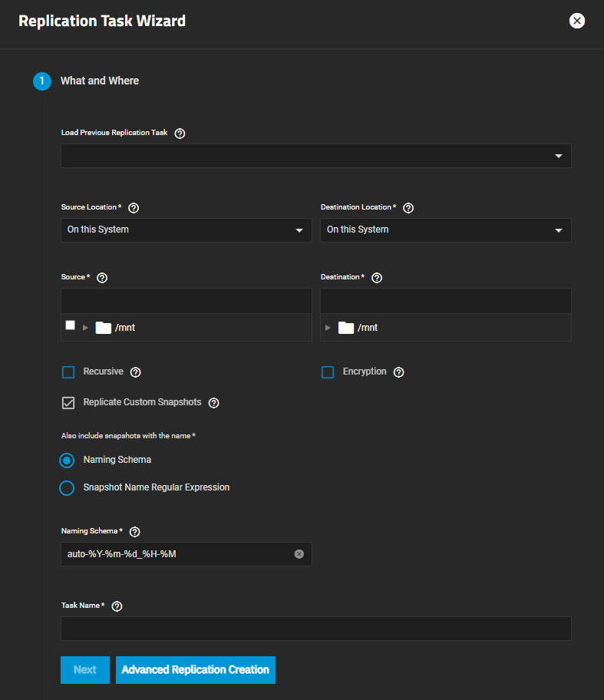Click help icon beside Encryption option
Image resolution: width=604 pixels, height=700 pixels.
click(x=398, y=372)
